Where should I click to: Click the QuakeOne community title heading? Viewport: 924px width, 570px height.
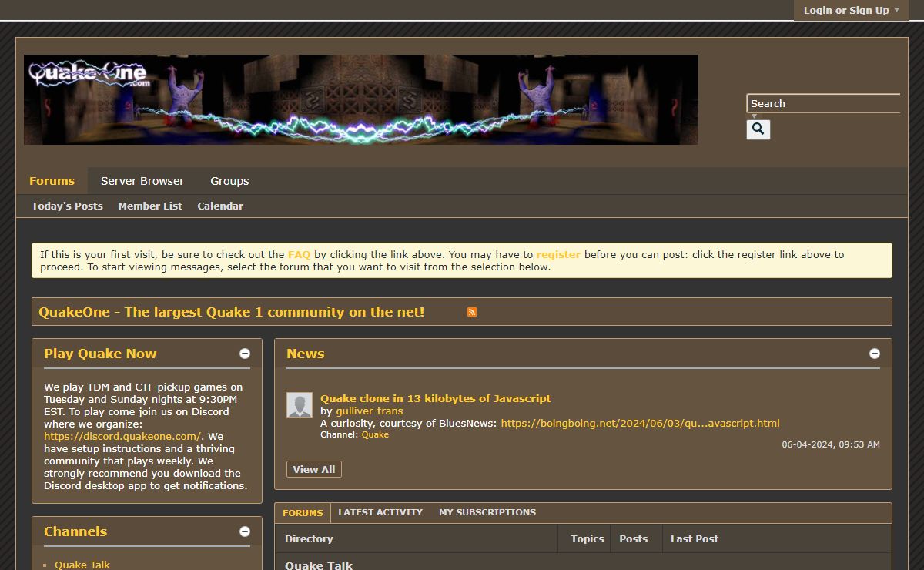231,312
